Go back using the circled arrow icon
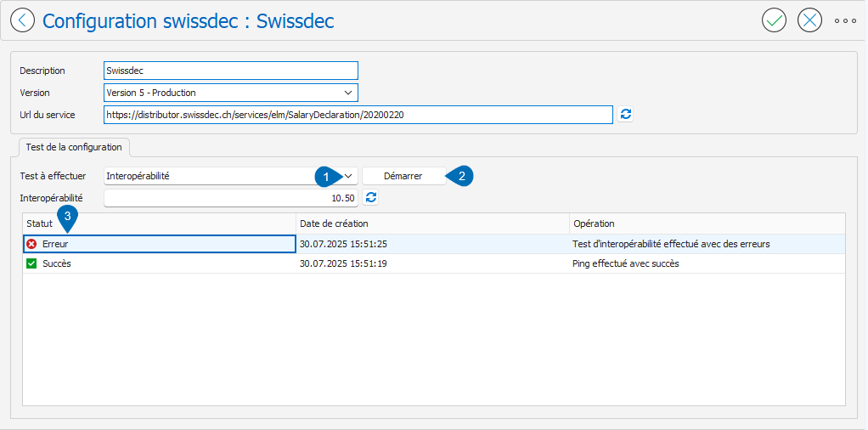 click(21, 20)
